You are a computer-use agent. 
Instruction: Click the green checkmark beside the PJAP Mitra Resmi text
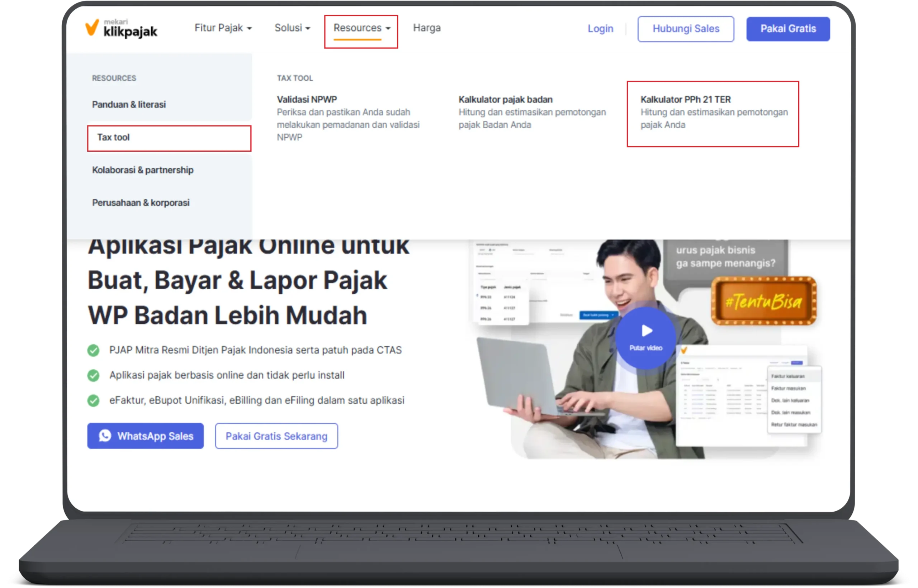click(x=93, y=350)
